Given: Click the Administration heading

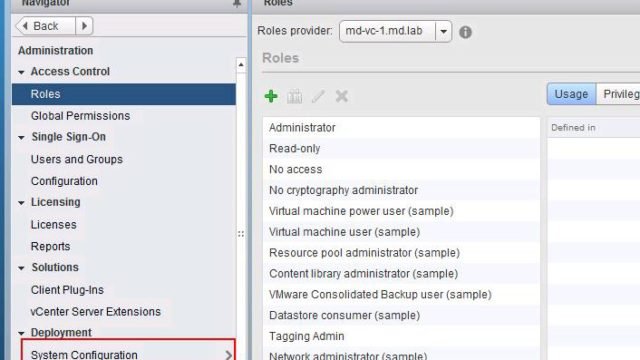Looking at the screenshot, I should tap(56, 51).
